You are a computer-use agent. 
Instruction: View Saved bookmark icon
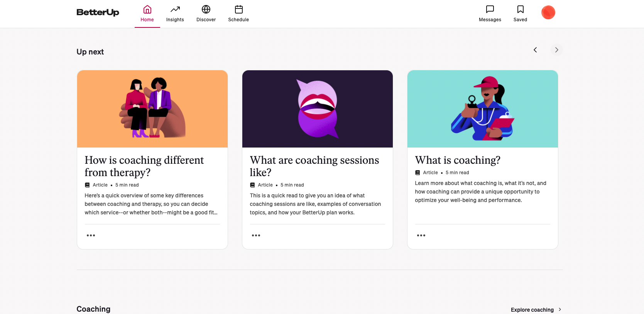(520, 9)
